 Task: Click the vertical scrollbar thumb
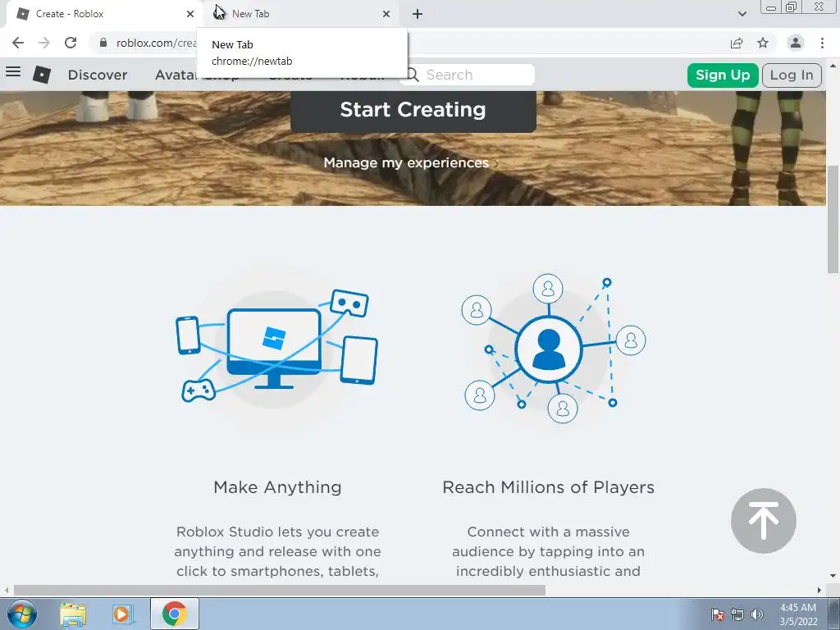click(x=833, y=220)
